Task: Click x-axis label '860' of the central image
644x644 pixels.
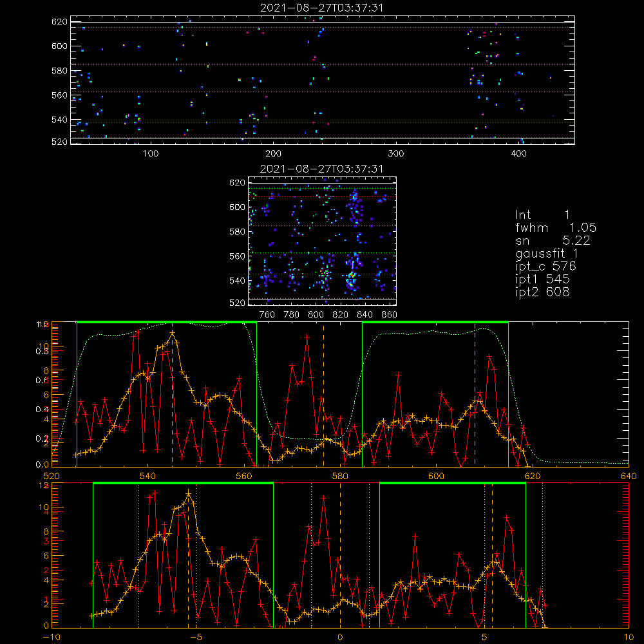Action: 390,315
